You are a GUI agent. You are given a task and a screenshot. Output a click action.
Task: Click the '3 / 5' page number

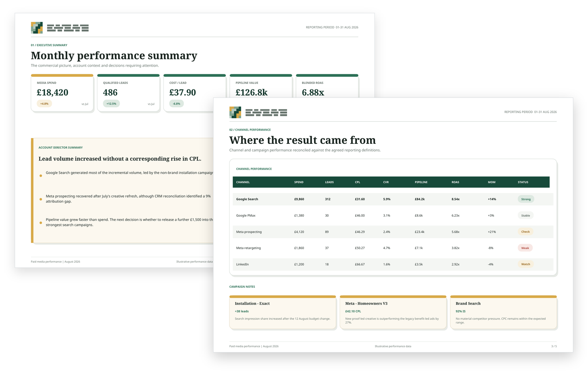point(554,346)
